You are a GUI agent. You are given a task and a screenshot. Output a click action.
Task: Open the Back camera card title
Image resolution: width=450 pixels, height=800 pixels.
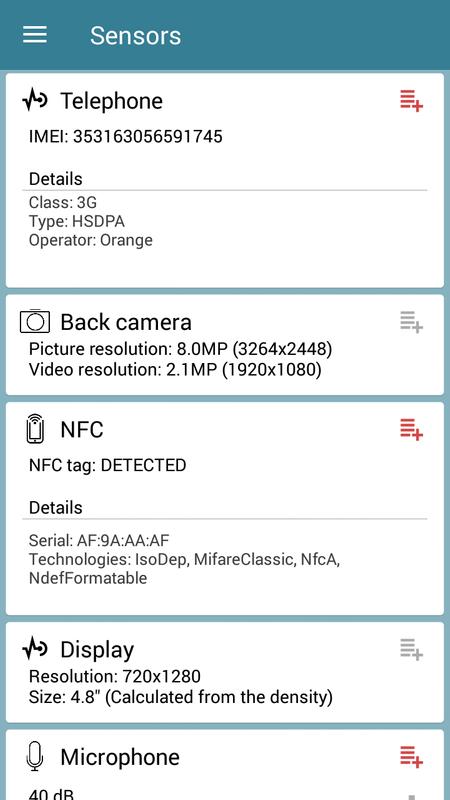126,322
